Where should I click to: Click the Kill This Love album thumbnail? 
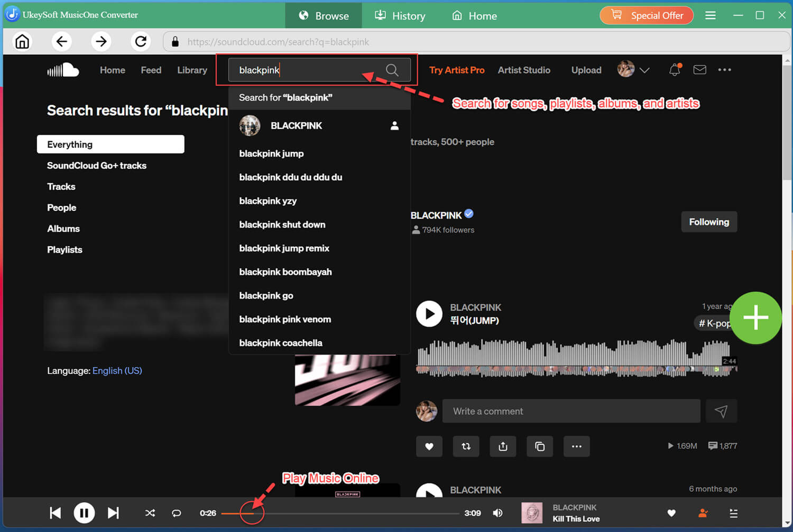point(532,513)
